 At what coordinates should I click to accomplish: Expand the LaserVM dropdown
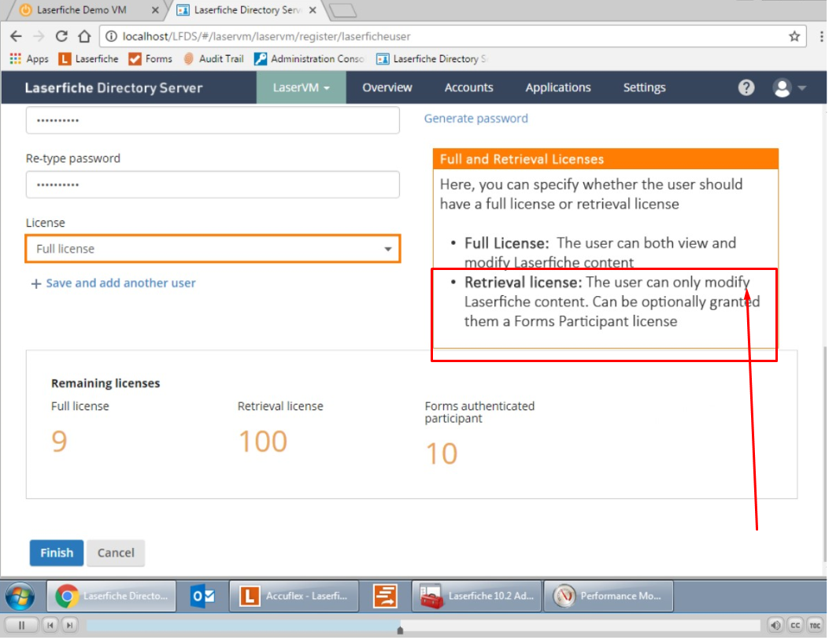(301, 87)
